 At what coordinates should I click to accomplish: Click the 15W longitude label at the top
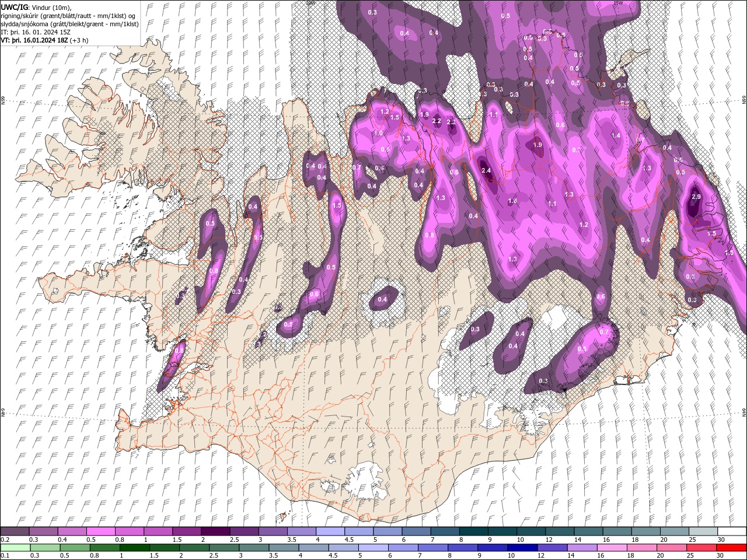tap(618, 3)
